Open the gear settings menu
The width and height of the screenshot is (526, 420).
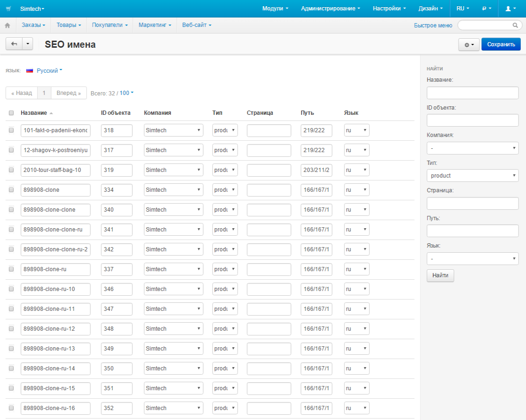click(x=469, y=44)
